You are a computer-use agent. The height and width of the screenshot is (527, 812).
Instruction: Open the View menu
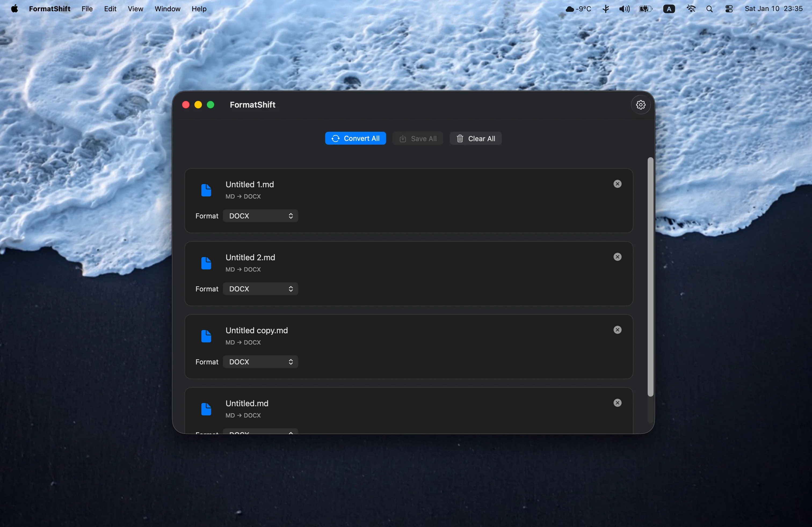pos(135,9)
